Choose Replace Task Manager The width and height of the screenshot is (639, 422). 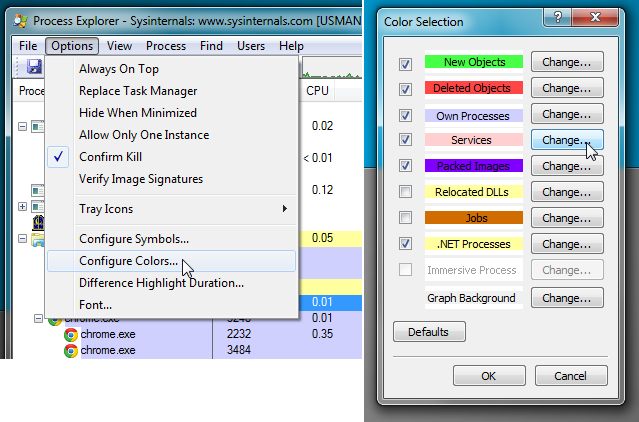171,91
